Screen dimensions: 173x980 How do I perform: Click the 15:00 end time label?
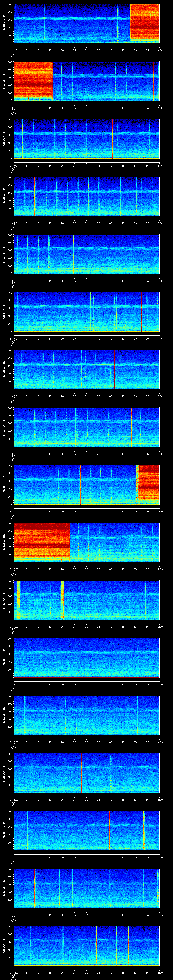pos(159,800)
